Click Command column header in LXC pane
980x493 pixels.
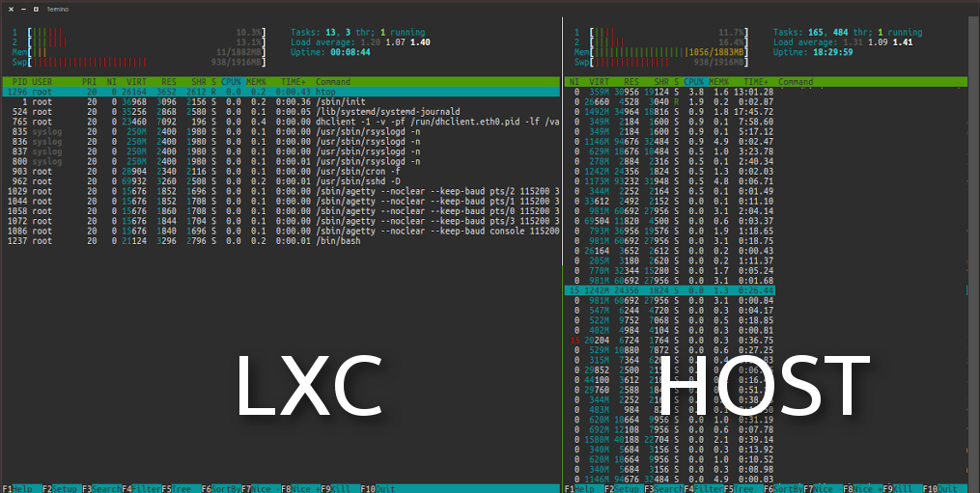click(x=333, y=82)
